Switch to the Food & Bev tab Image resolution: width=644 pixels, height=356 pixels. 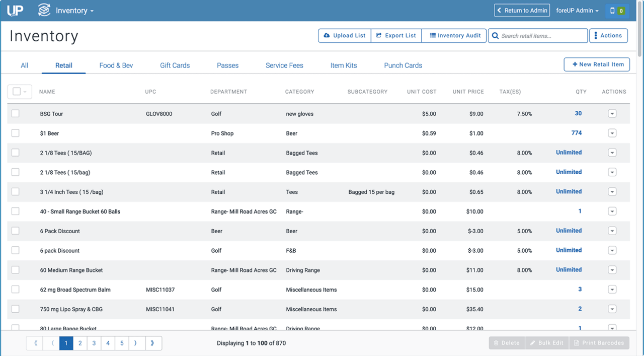(x=116, y=65)
